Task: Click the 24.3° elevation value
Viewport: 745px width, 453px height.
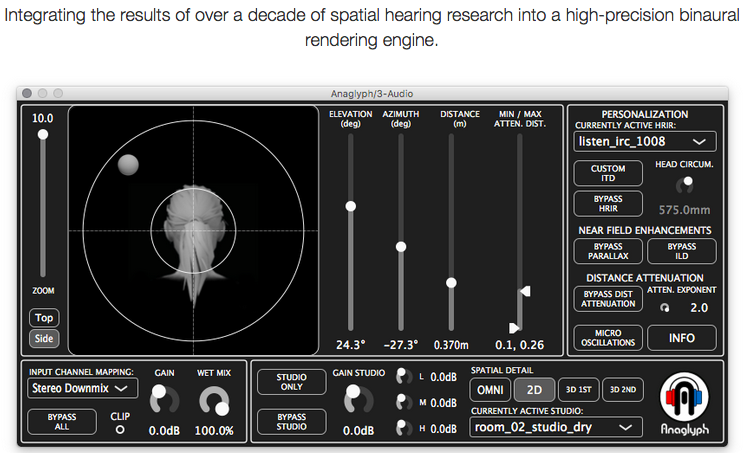Action: click(x=351, y=345)
